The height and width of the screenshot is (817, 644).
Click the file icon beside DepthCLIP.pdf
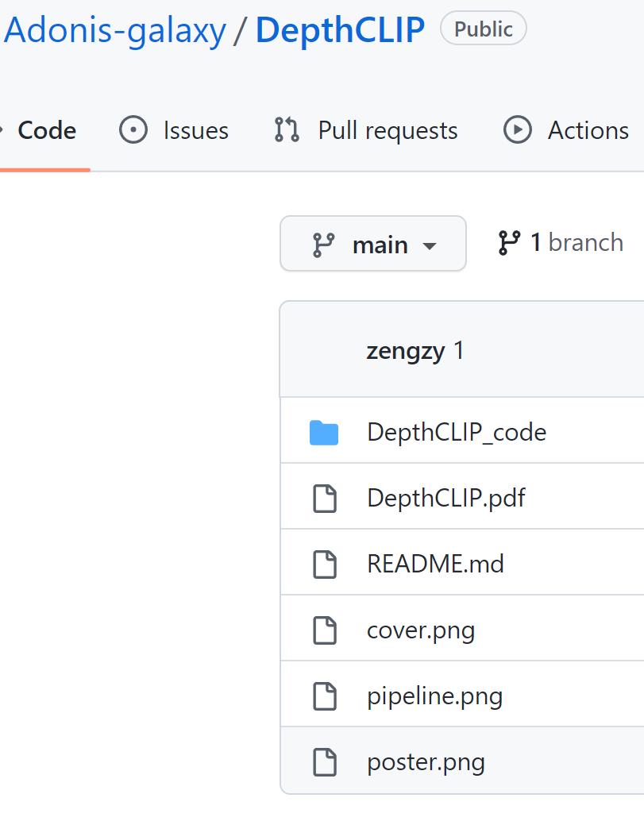tap(325, 495)
